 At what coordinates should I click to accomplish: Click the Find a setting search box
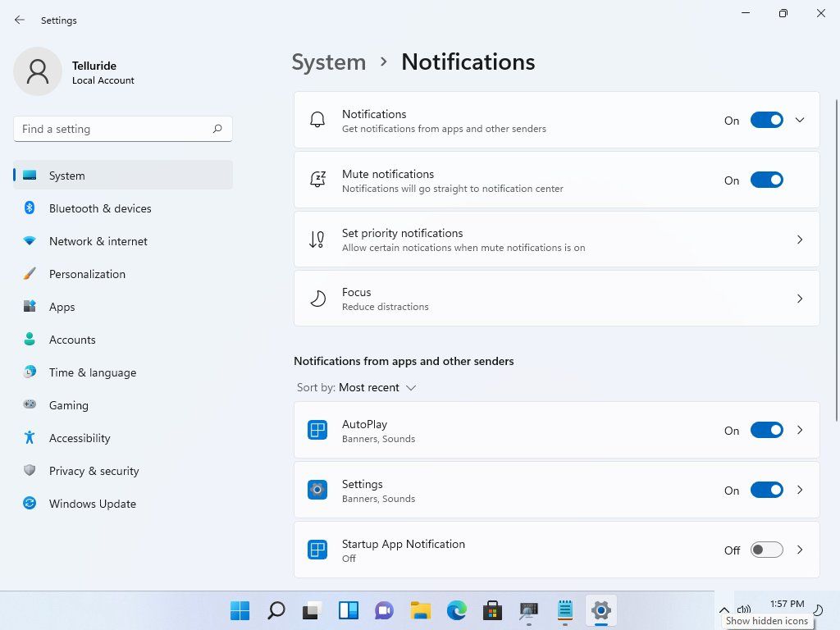point(123,129)
